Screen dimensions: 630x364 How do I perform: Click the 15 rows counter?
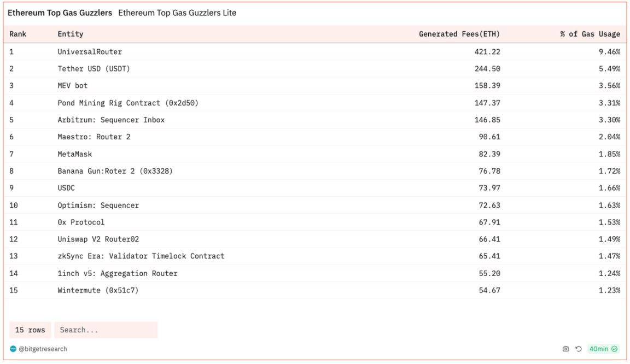30,330
